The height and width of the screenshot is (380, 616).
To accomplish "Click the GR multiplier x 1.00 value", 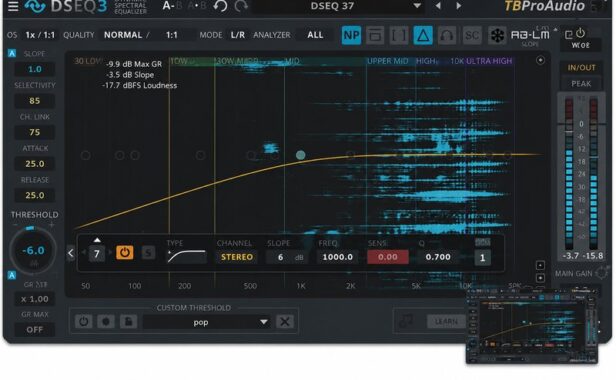I will [x=35, y=299].
